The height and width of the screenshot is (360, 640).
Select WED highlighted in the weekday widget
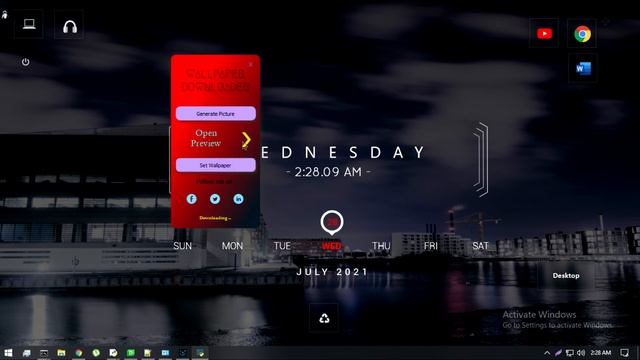click(x=331, y=246)
